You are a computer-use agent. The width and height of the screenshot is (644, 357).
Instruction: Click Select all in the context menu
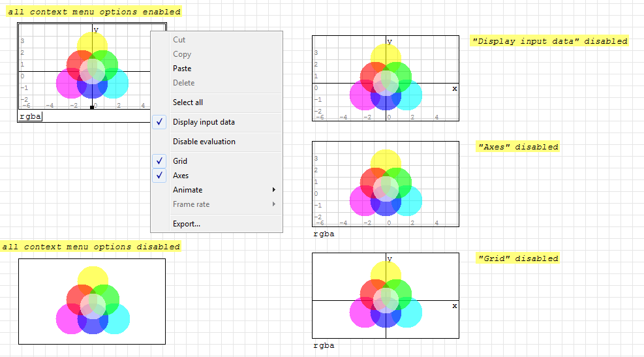tap(188, 102)
